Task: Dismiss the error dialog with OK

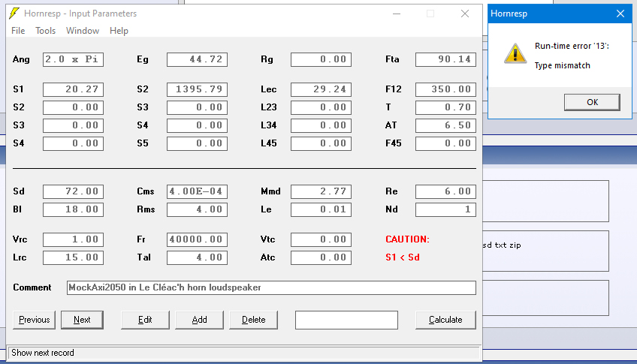Action: coord(592,102)
